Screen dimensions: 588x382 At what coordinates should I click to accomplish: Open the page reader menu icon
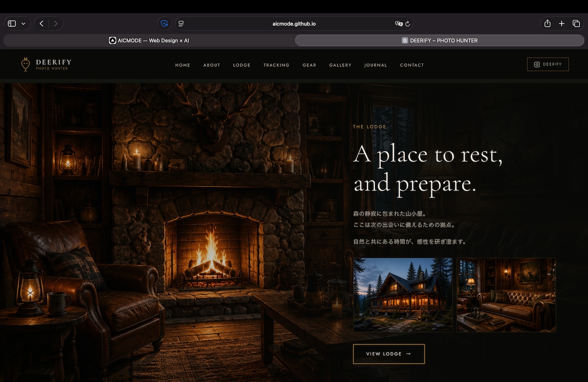[x=181, y=24]
